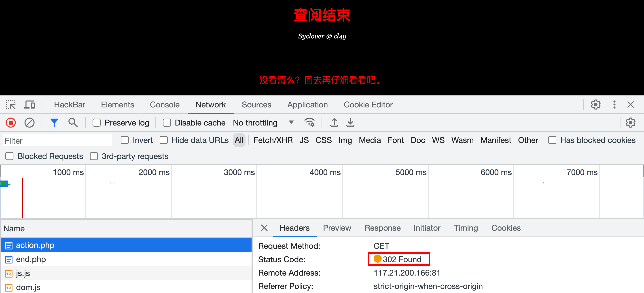Image resolution: width=644 pixels, height=293 pixels.
Task: Select the Headers details tab
Action: coord(294,228)
